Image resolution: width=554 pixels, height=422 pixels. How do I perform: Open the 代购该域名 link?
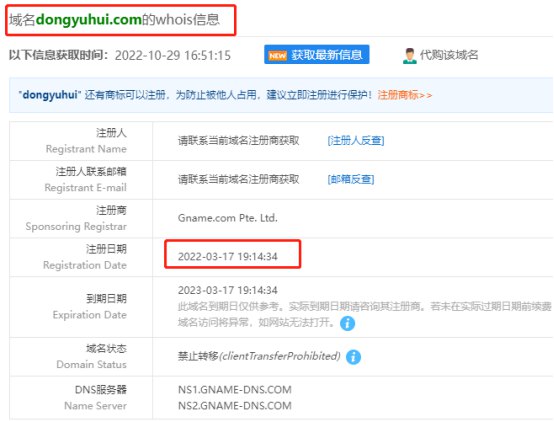tap(449, 55)
